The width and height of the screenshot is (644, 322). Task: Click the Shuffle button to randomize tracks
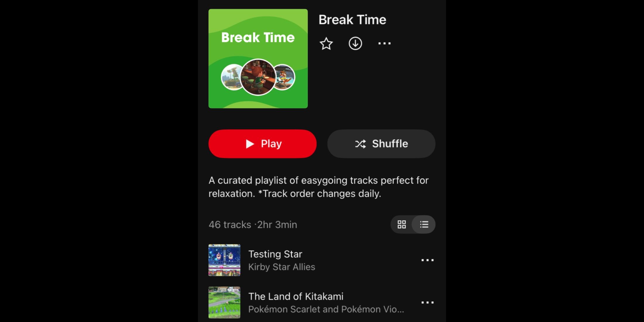click(381, 143)
